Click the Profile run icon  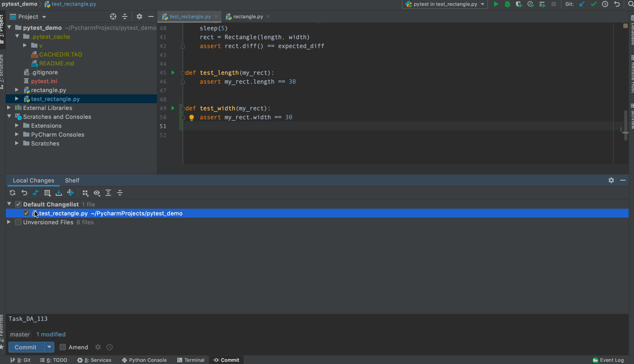pyautogui.click(x=531, y=4)
